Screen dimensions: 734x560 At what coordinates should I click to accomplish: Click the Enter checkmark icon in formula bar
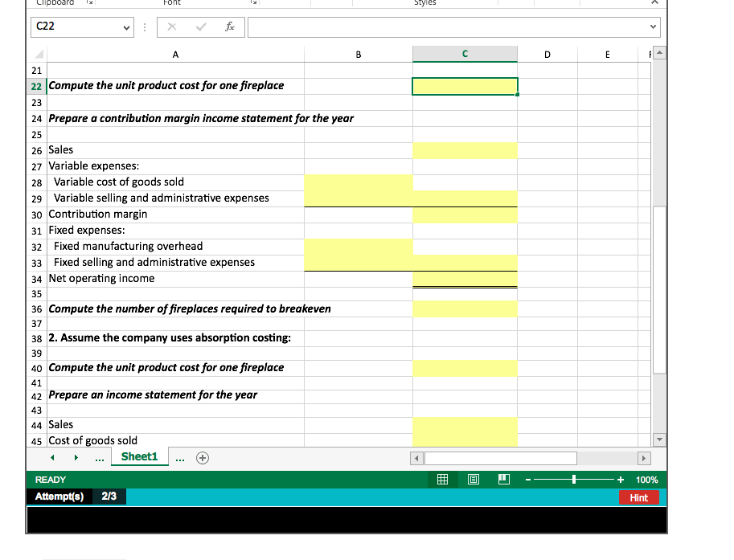[x=201, y=27]
